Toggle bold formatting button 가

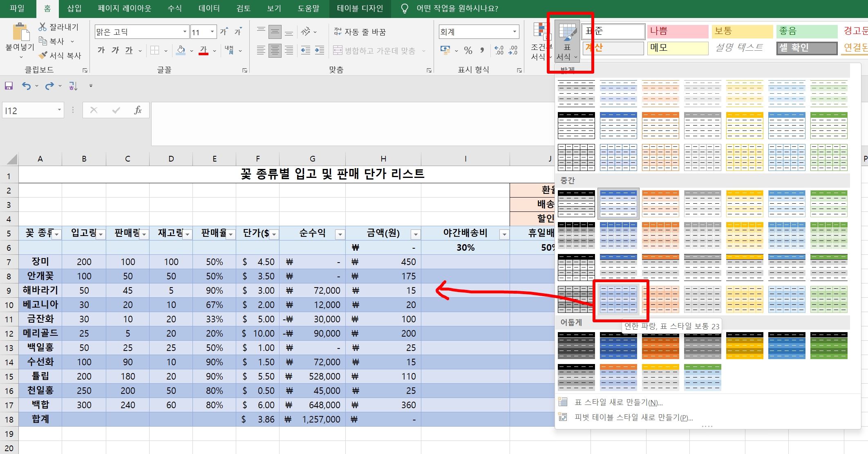coord(101,50)
